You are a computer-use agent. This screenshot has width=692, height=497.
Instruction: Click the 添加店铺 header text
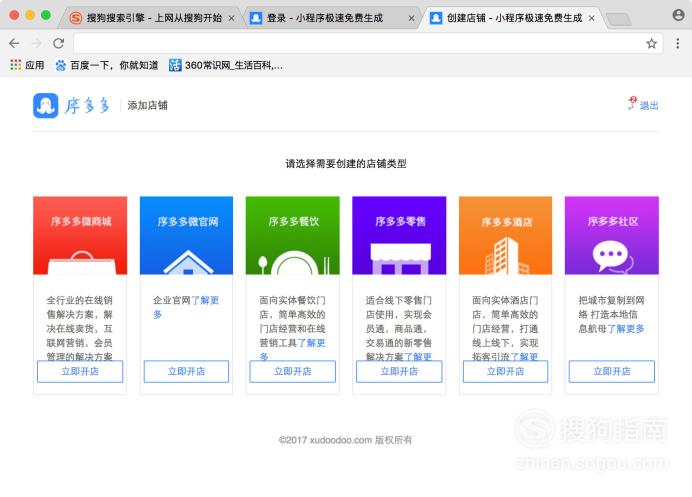147,105
